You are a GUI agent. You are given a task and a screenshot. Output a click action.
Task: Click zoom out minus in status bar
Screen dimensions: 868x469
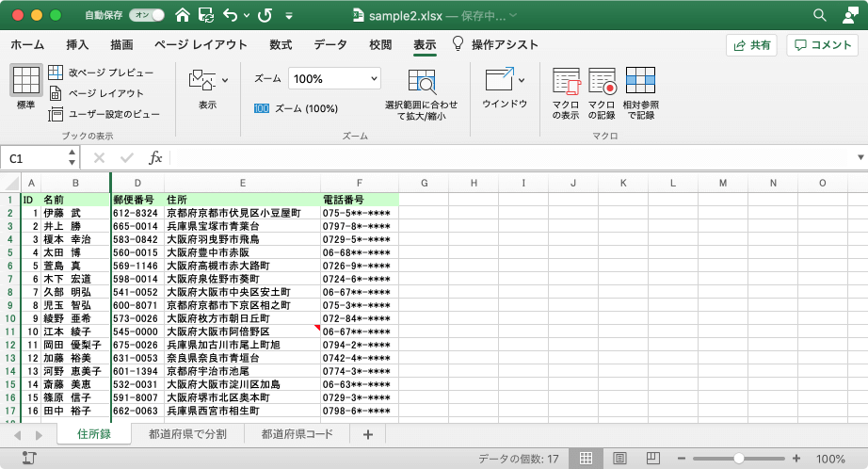(682, 459)
